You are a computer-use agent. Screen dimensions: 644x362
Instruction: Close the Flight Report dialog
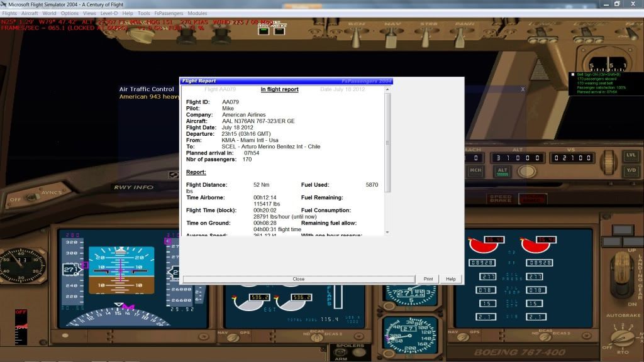pyautogui.click(x=299, y=279)
